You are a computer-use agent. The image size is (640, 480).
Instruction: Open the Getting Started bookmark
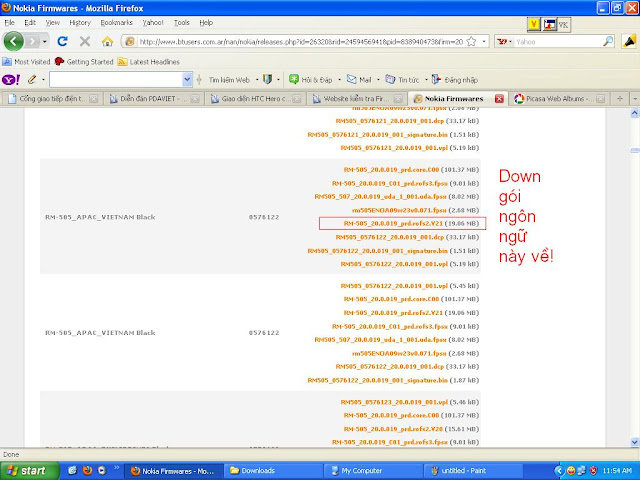[84, 62]
